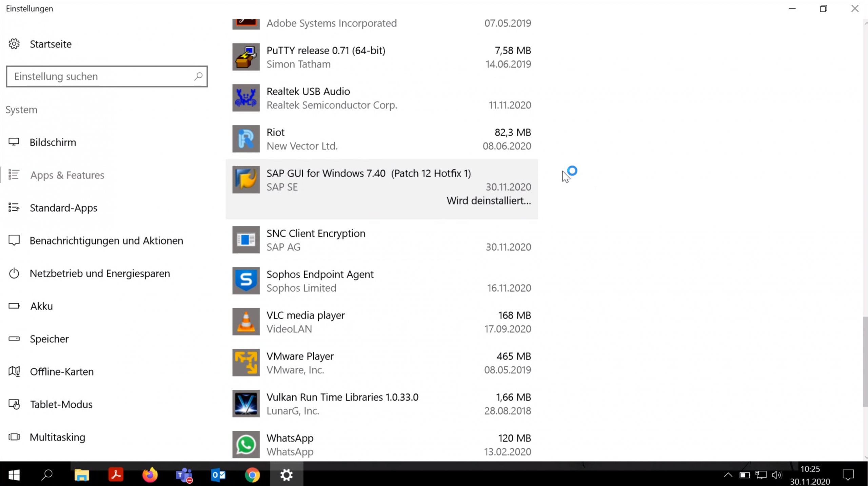Launch Google Chrome from taskbar
868x486 pixels.
(x=253, y=475)
